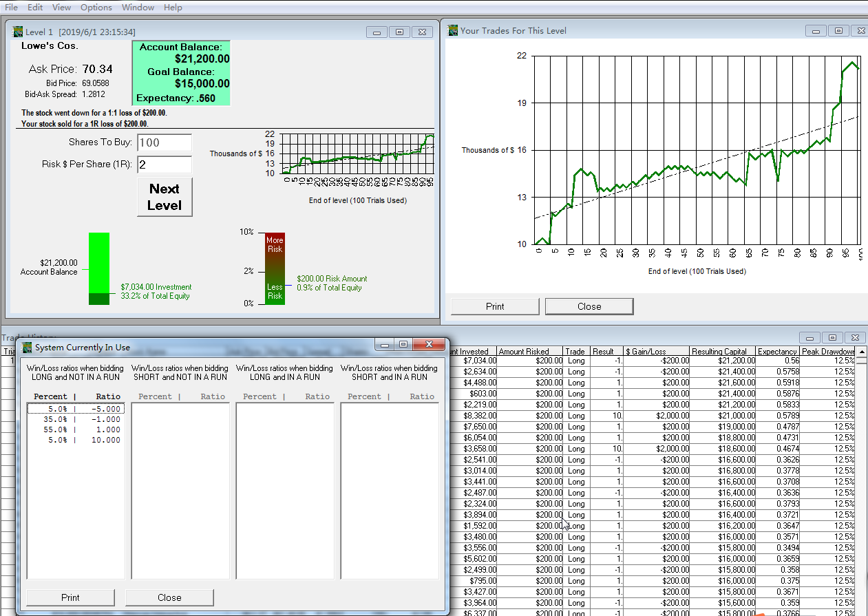Click the Goal Balance $15,000.00 value
This screenshot has height=616, width=868.
(202, 84)
